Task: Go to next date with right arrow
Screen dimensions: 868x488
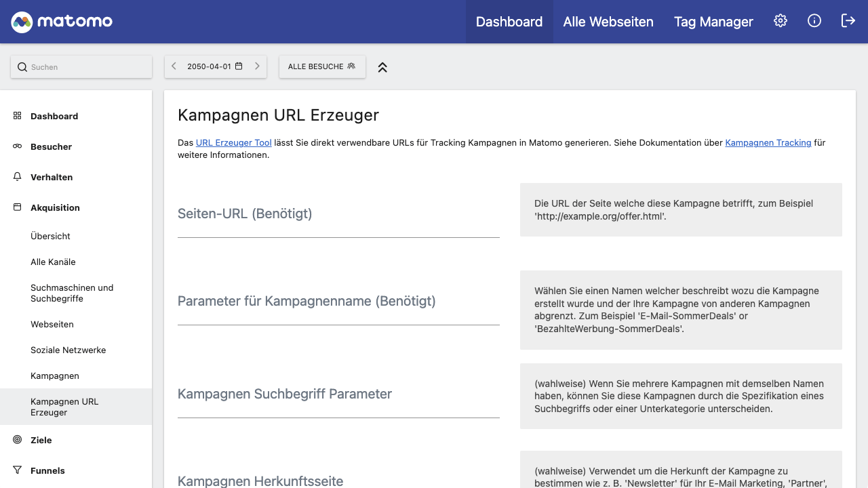Action: point(257,66)
